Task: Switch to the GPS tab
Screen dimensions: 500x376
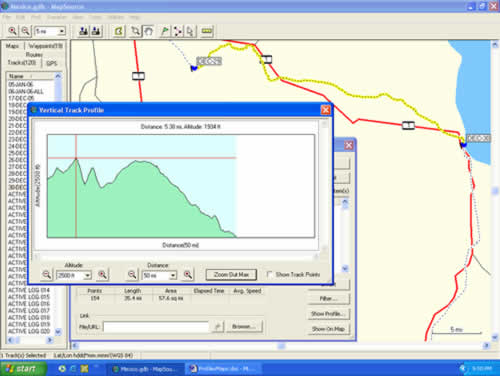Action: 51,63
